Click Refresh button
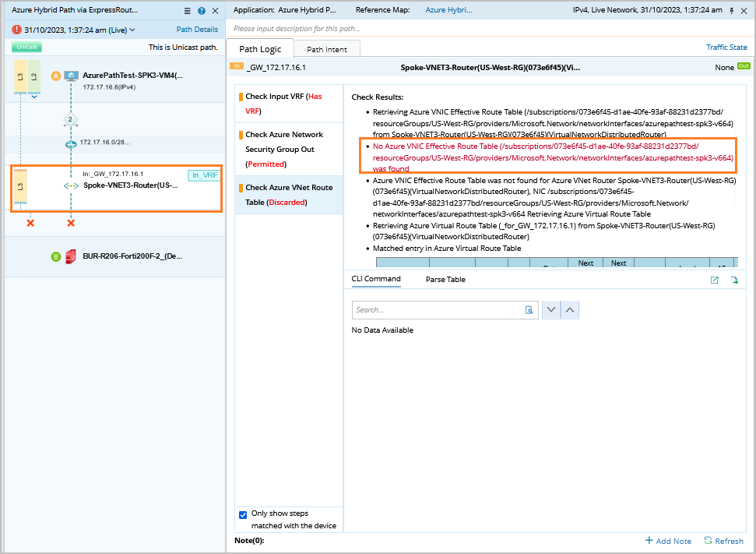This screenshot has height=554, width=756. pos(724,541)
